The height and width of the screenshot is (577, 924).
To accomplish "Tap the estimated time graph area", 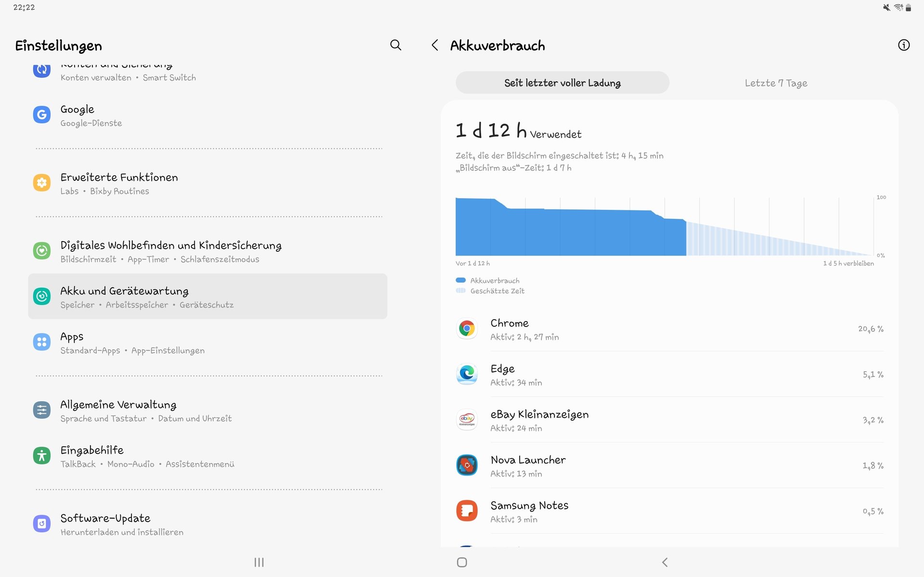I will tap(780, 239).
